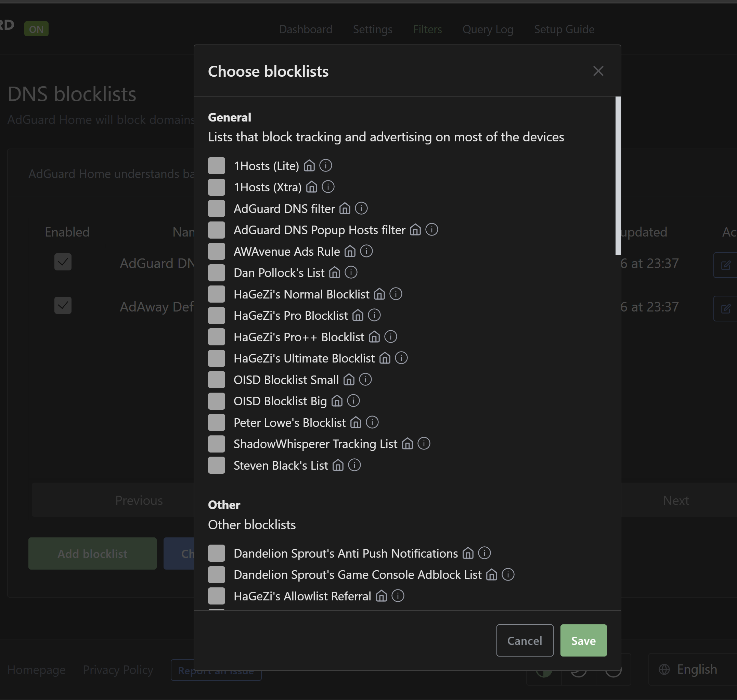Click the blocklist dialog scrollbar
The image size is (737, 700).
tap(618, 176)
